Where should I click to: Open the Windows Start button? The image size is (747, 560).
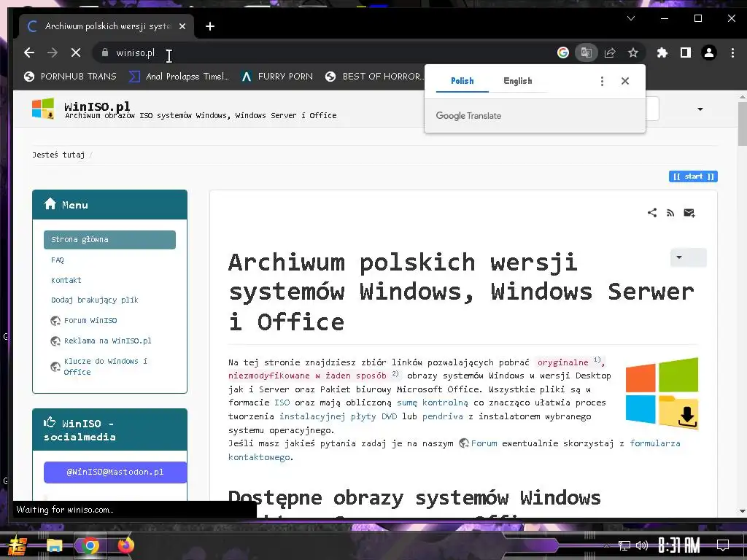[18, 545]
